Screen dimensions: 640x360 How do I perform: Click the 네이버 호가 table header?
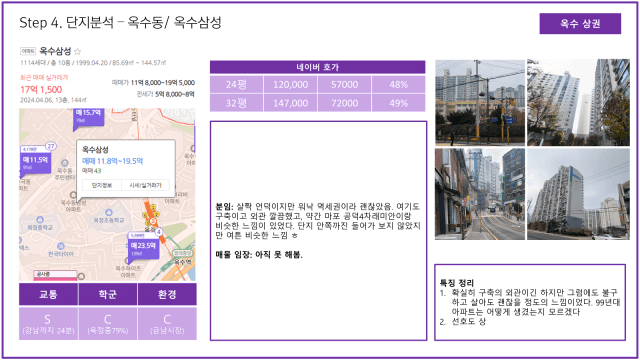pos(318,67)
